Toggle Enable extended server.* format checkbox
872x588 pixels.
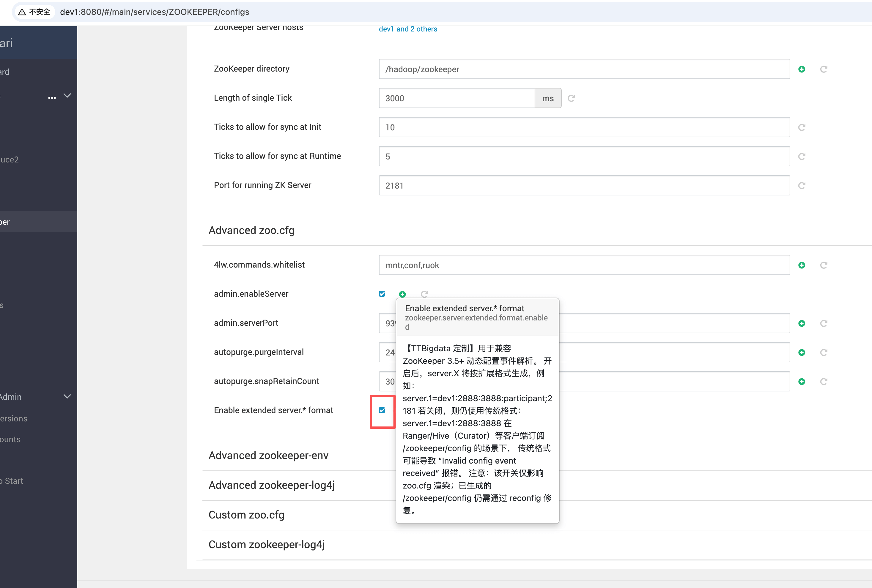(x=382, y=410)
